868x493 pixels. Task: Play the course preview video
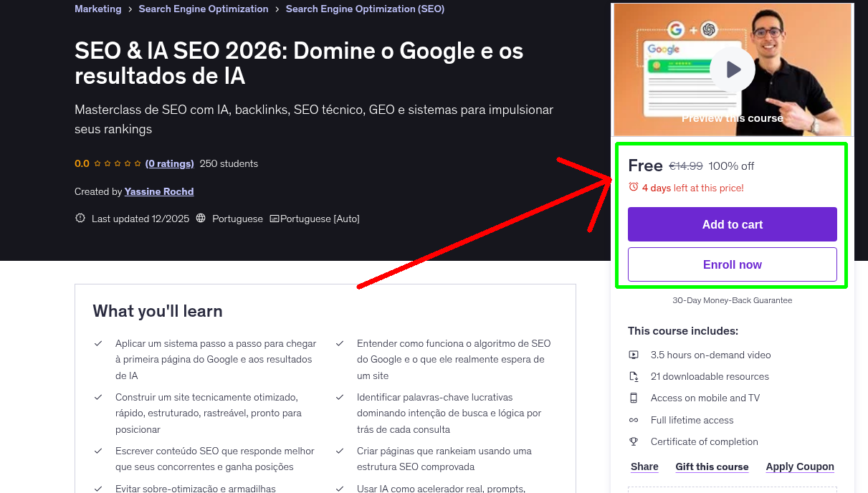(x=732, y=69)
